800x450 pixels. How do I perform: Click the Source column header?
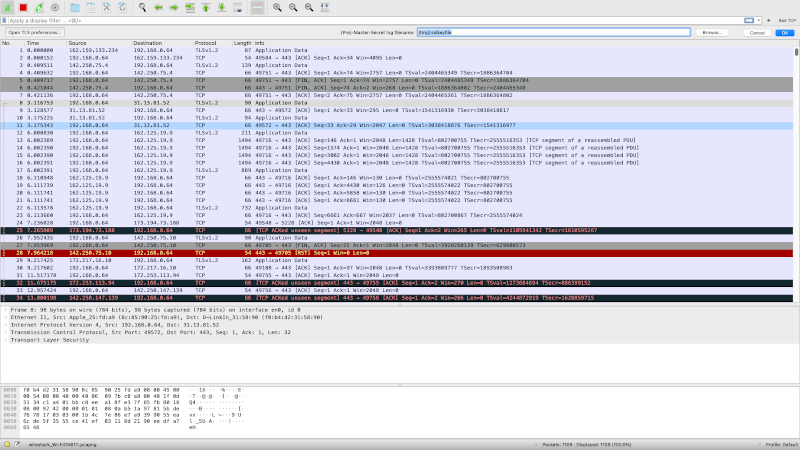point(78,43)
